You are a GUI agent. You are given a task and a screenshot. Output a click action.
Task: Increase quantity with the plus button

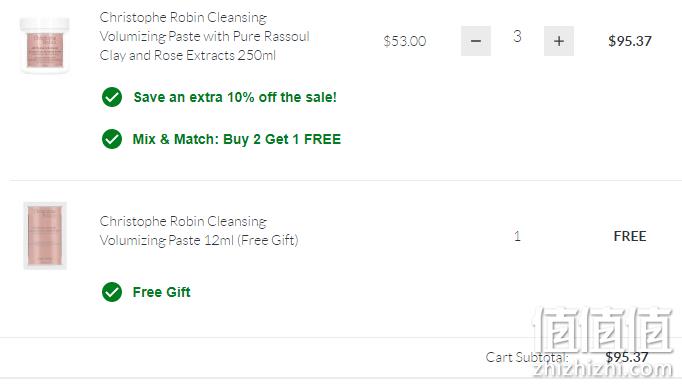tap(558, 41)
